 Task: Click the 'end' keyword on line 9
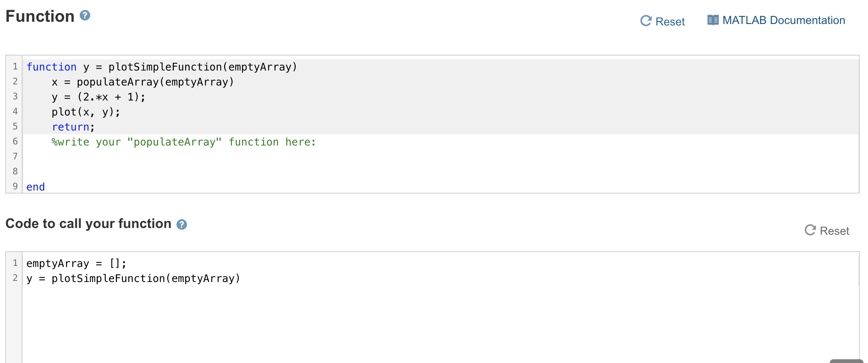click(36, 187)
